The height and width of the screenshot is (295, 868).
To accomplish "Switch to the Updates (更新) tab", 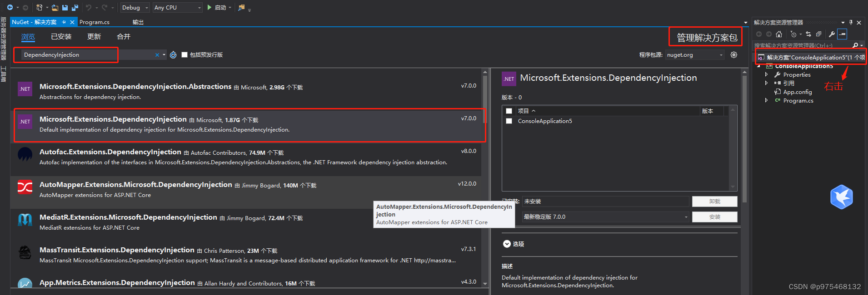I will click(94, 37).
